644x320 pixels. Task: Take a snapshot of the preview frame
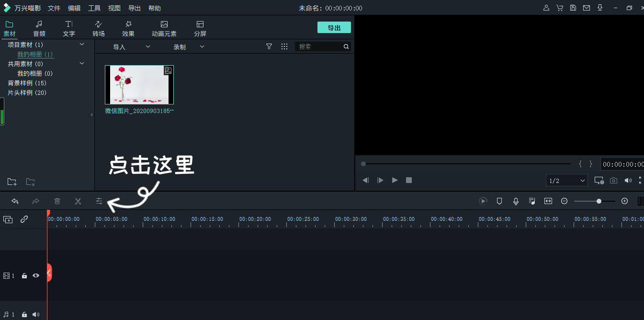[613, 180]
